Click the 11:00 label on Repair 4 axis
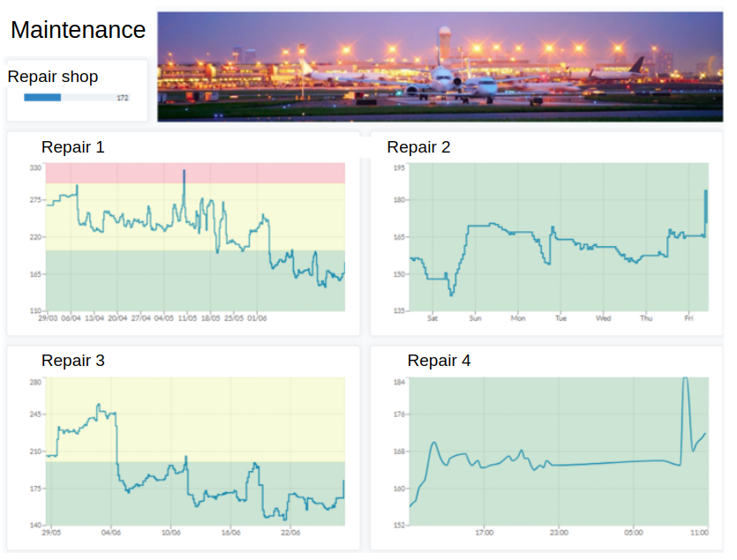This screenshot has height=560, width=737. pos(698,532)
